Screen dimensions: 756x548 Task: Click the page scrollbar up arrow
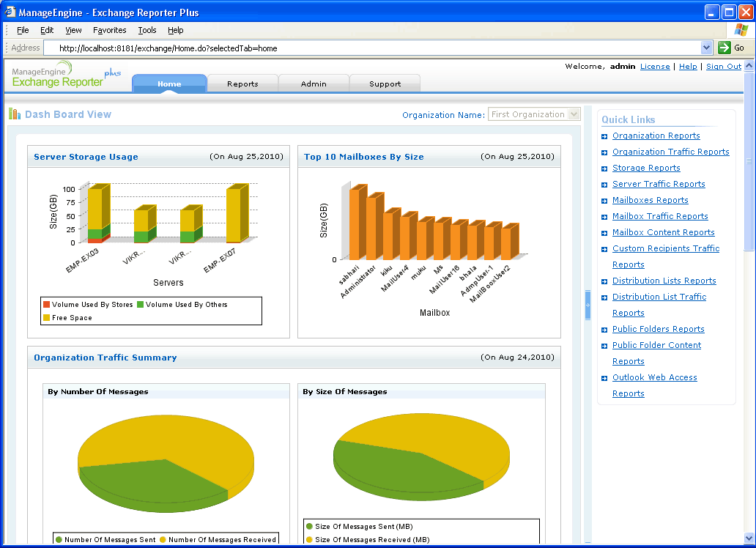pos(749,66)
